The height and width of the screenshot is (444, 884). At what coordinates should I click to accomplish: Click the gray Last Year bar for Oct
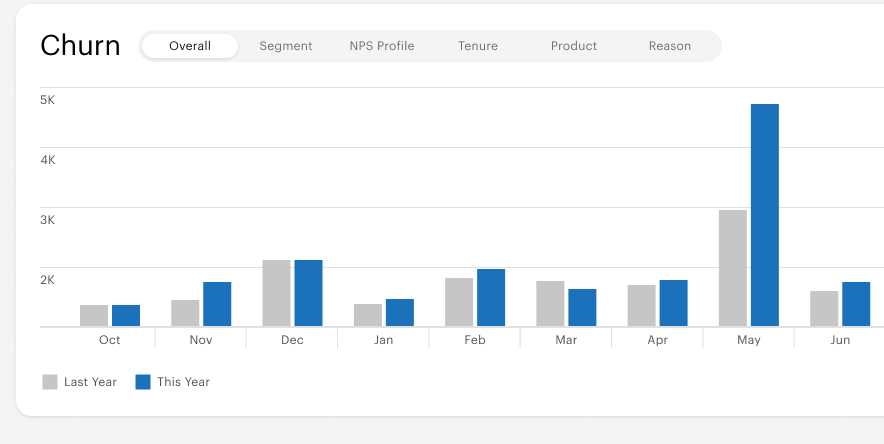94,316
